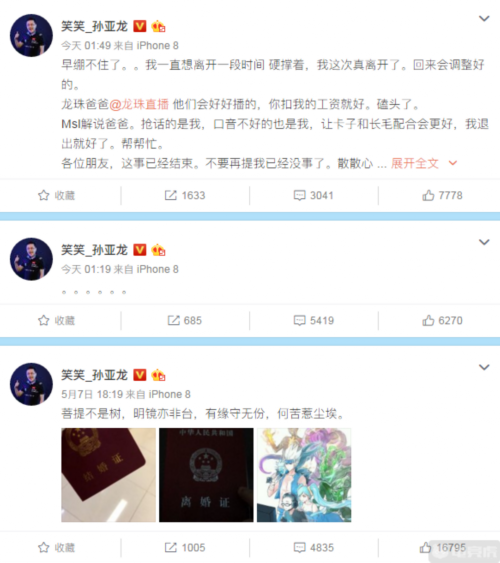
Task: Open the @龙珠直播 mention link
Action: pyautogui.click(x=139, y=104)
